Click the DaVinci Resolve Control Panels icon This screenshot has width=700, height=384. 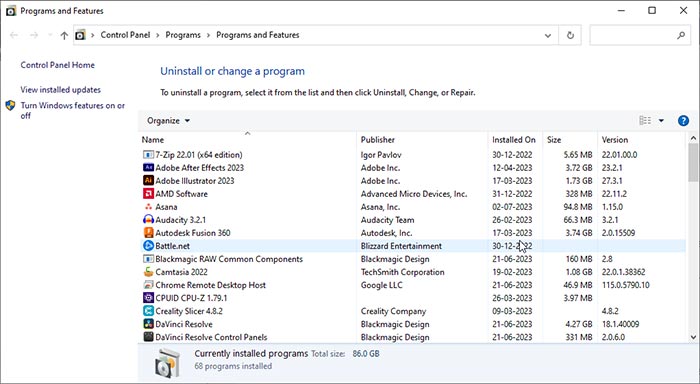[148, 337]
